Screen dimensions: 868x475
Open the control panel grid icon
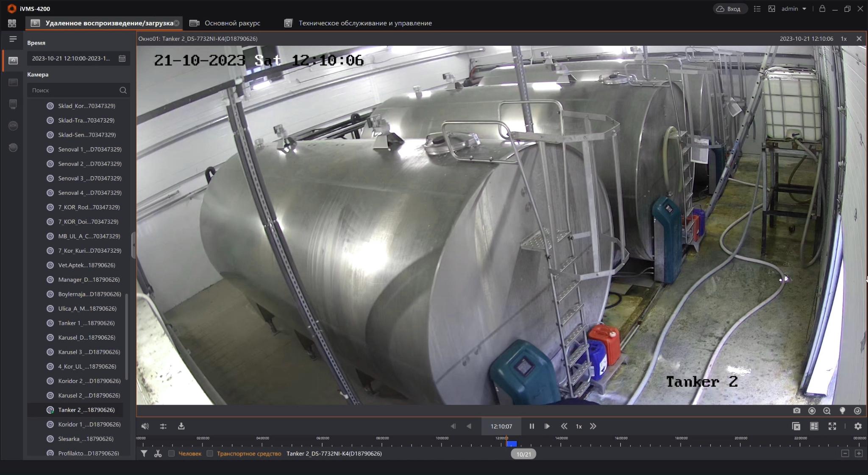(x=12, y=23)
